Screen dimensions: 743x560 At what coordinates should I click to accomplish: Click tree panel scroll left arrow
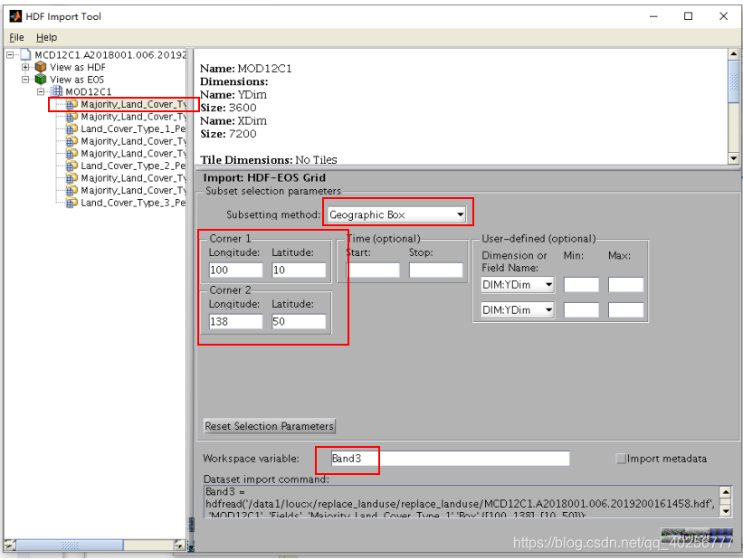(x=10, y=546)
